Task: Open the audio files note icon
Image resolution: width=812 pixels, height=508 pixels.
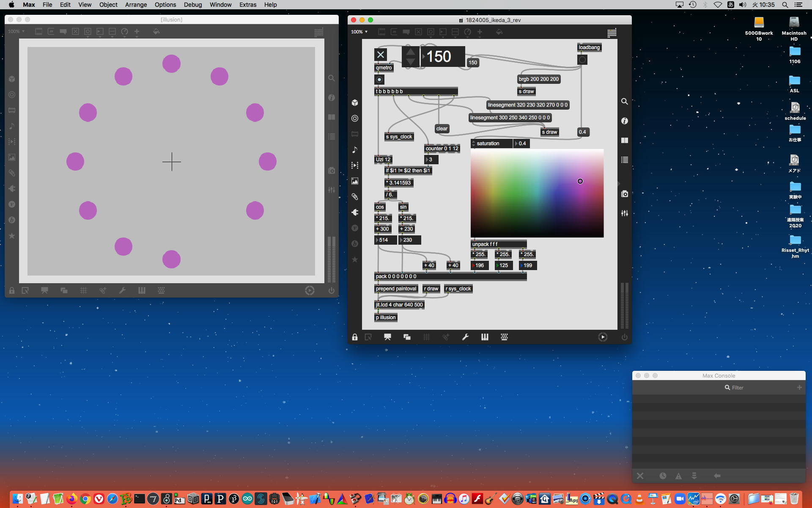Action: tap(355, 149)
